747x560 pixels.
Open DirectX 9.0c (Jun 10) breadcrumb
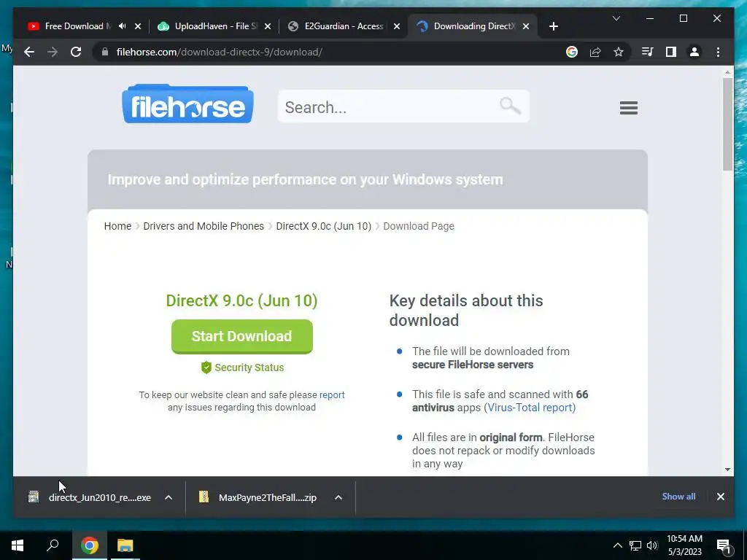(323, 226)
